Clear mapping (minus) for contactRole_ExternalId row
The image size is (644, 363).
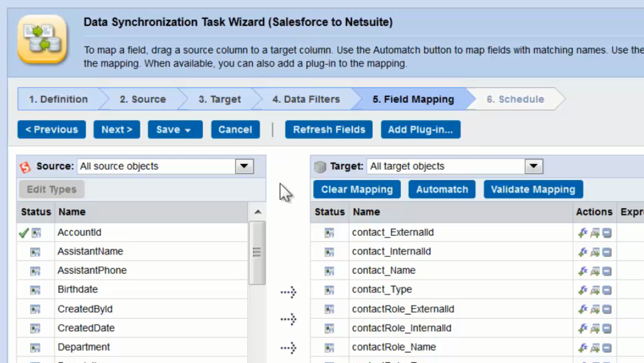(607, 309)
